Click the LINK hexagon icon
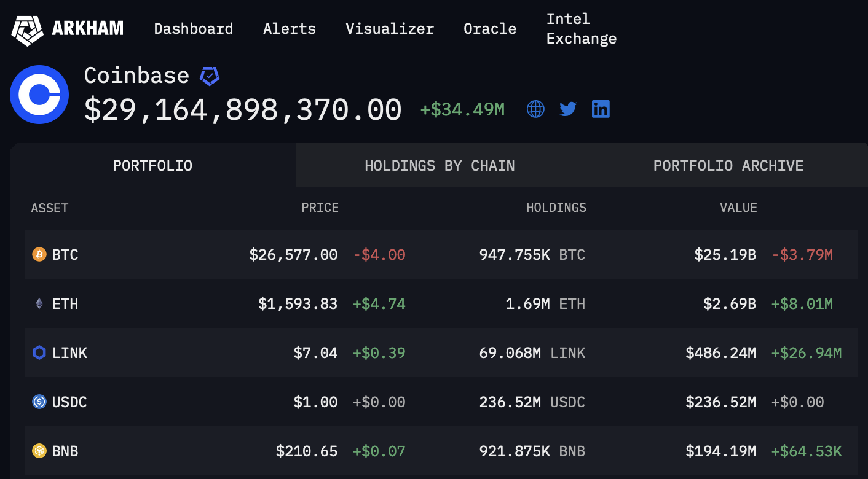Image resolution: width=868 pixels, height=479 pixels. coord(39,352)
